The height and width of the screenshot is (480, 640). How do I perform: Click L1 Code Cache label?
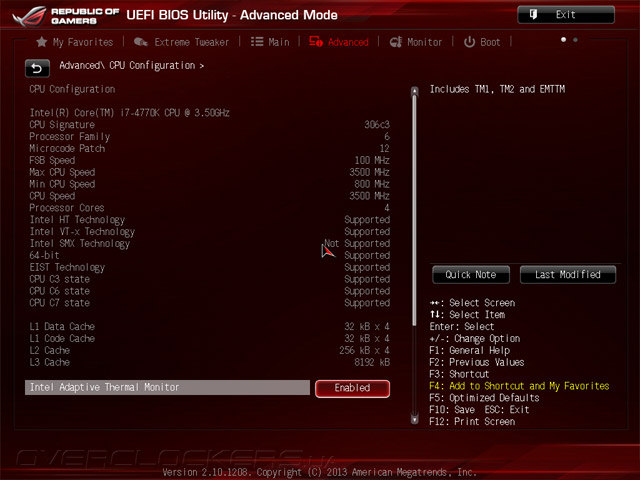tap(62, 338)
